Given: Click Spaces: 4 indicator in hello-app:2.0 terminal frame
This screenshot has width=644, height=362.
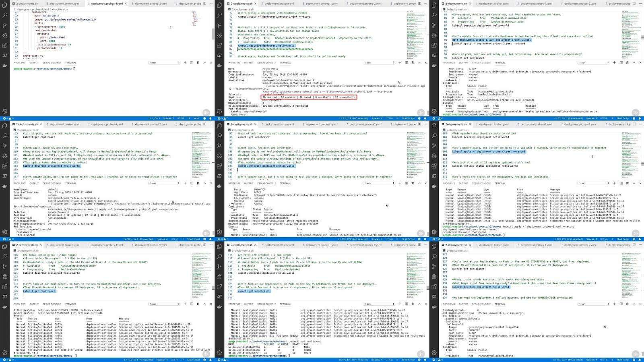Looking at the screenshot, I should tap(591, 360).
